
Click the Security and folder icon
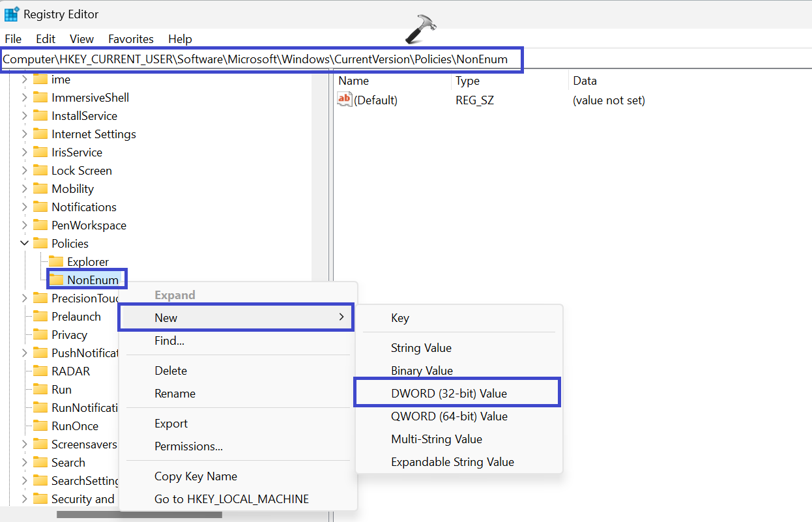tap(41, 499)
